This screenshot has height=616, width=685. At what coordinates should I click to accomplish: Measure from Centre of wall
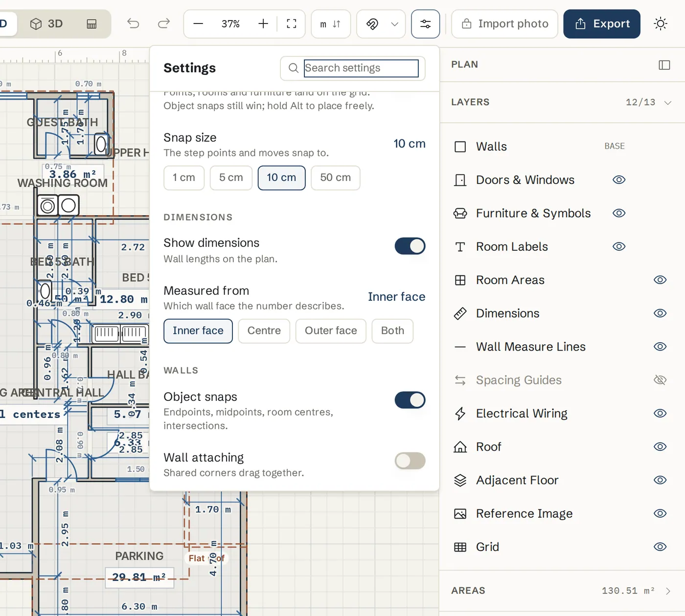click(x=264, y=331)
